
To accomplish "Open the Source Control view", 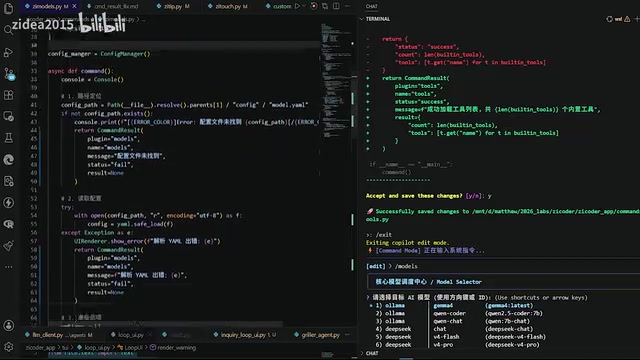I will point(9,73).
